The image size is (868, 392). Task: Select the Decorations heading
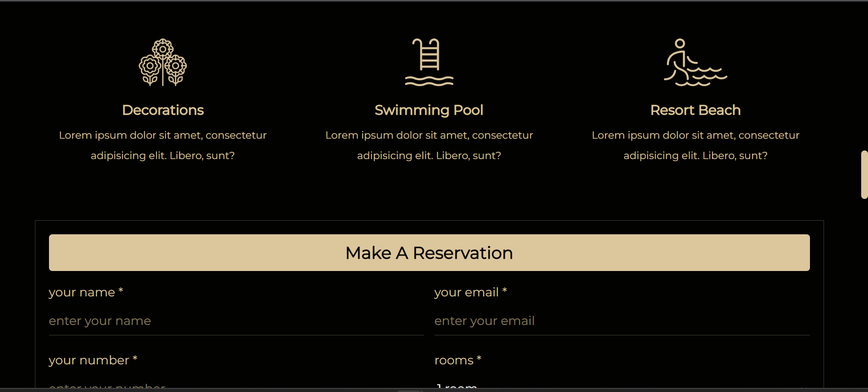pos(163,110)
